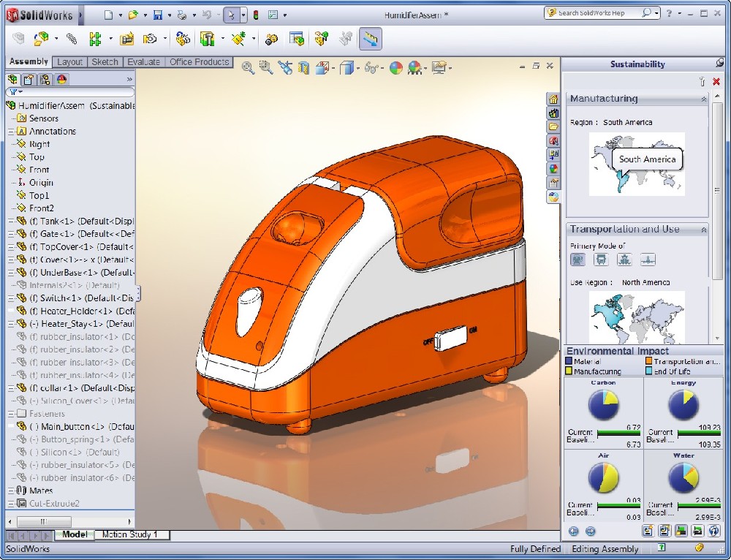Close the Sustainability panel with red X
The width and height of the screenshot is (731, 560).
715,82
